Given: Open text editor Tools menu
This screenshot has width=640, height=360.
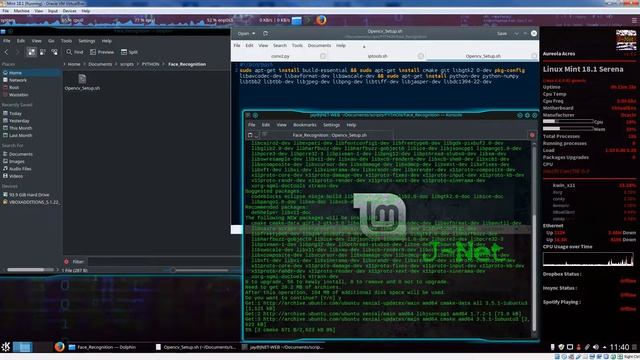Looking at the screenshot, I should (297, 45).
